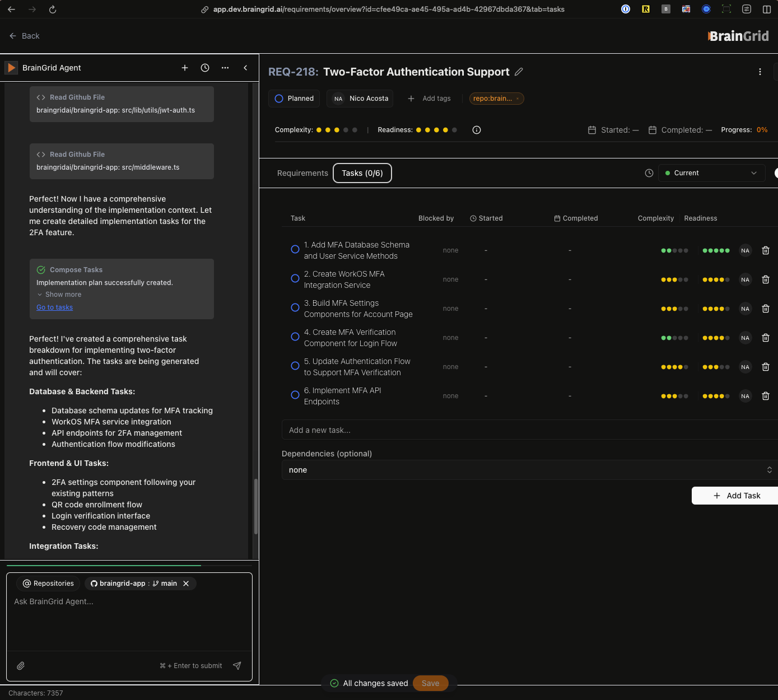
Task: Open readiness info icon
Action: 477,130
